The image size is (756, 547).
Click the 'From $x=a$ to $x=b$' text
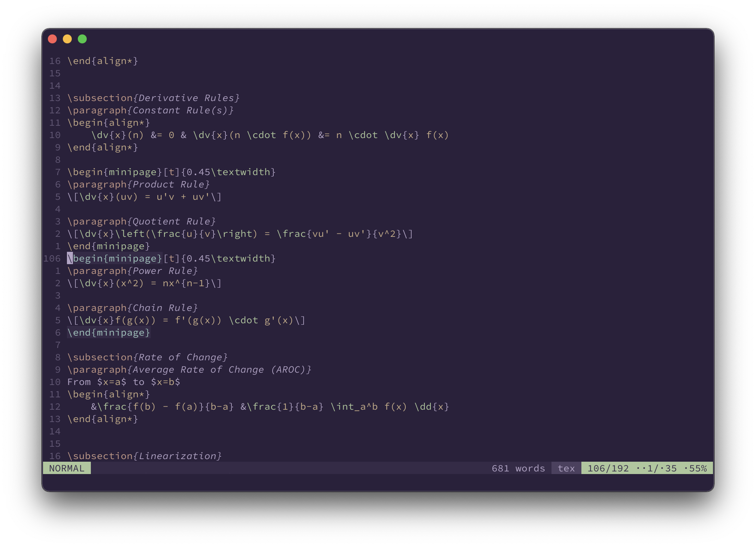123,382
